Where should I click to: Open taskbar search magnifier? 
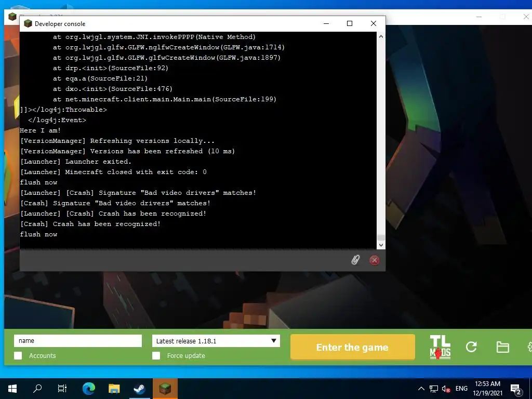click(x=37, y=389)
